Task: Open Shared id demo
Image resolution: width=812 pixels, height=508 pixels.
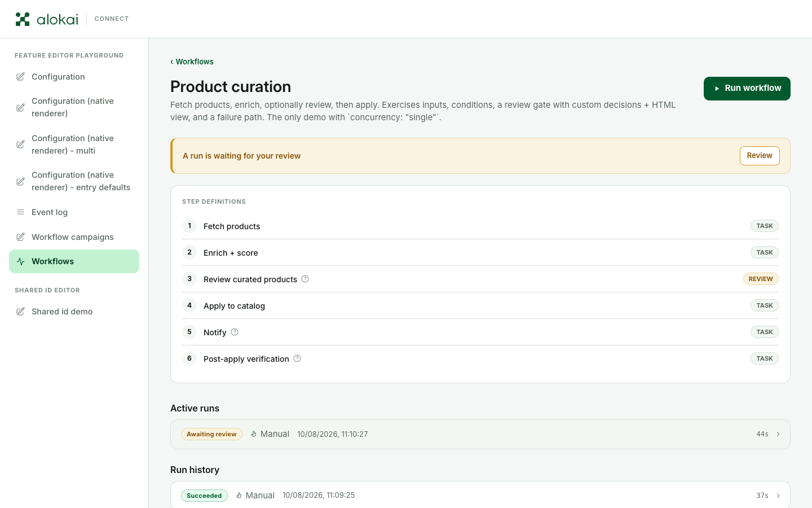Action: (74, 312)
